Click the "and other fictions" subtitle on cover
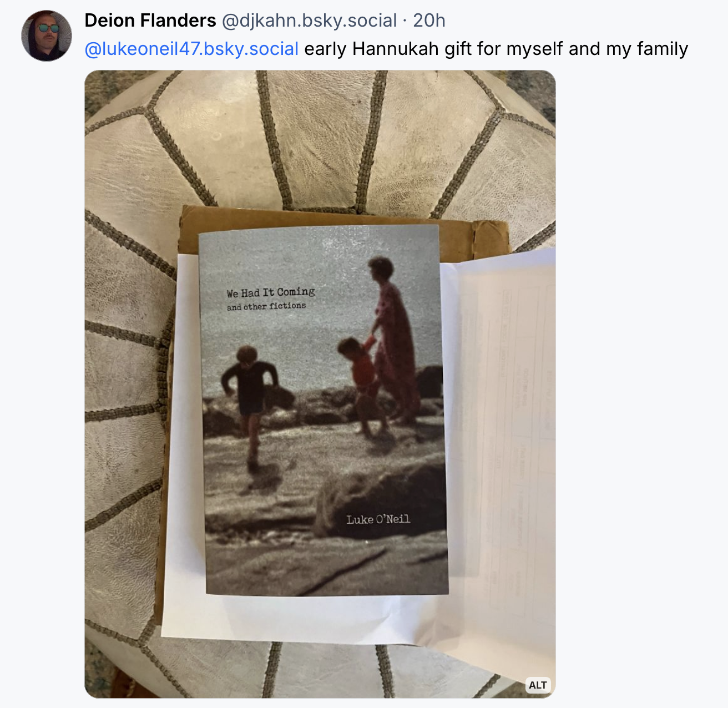This screenshot has height=708, width=728. 266,306
